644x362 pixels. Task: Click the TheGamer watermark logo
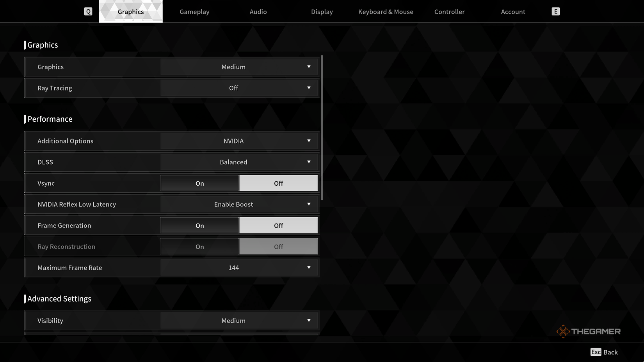point(588,331)
